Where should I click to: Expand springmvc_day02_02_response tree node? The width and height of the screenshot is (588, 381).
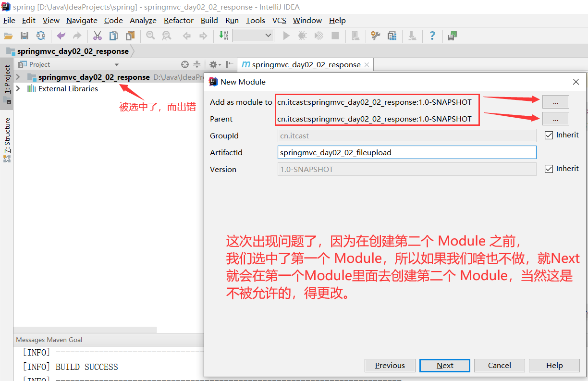(18, 77)
